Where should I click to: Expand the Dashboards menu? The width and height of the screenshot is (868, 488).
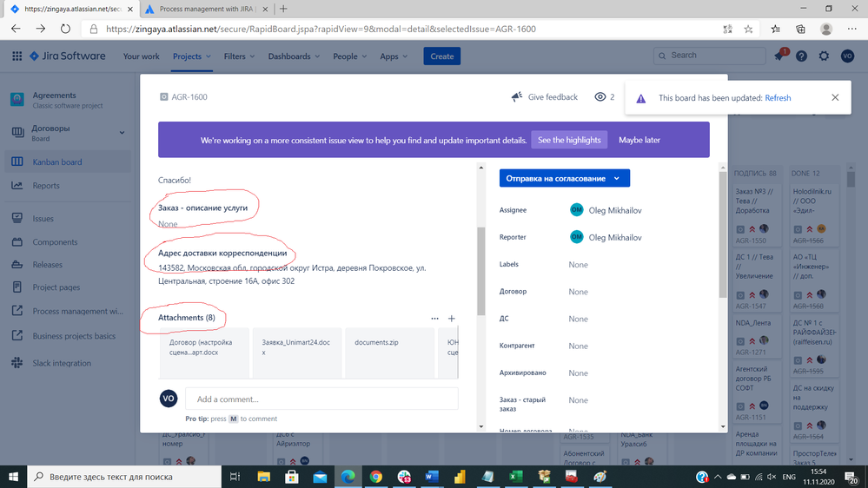click(294, 56)
